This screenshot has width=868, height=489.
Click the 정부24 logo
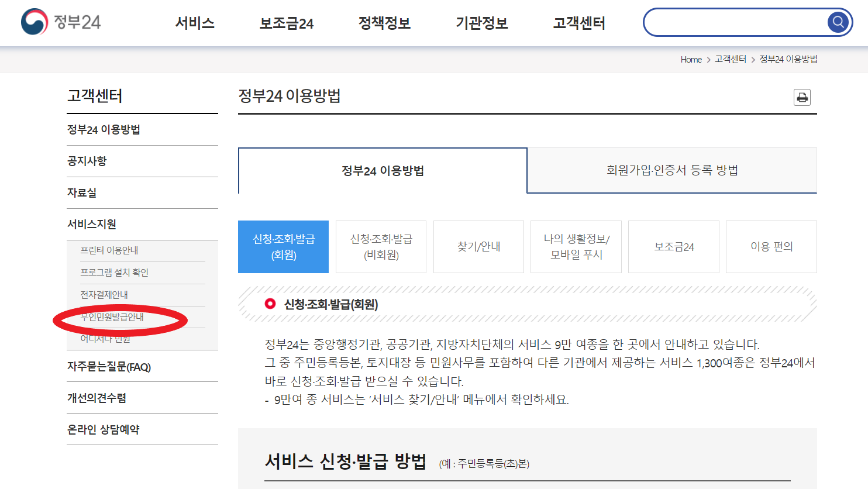tap(61, 22)
